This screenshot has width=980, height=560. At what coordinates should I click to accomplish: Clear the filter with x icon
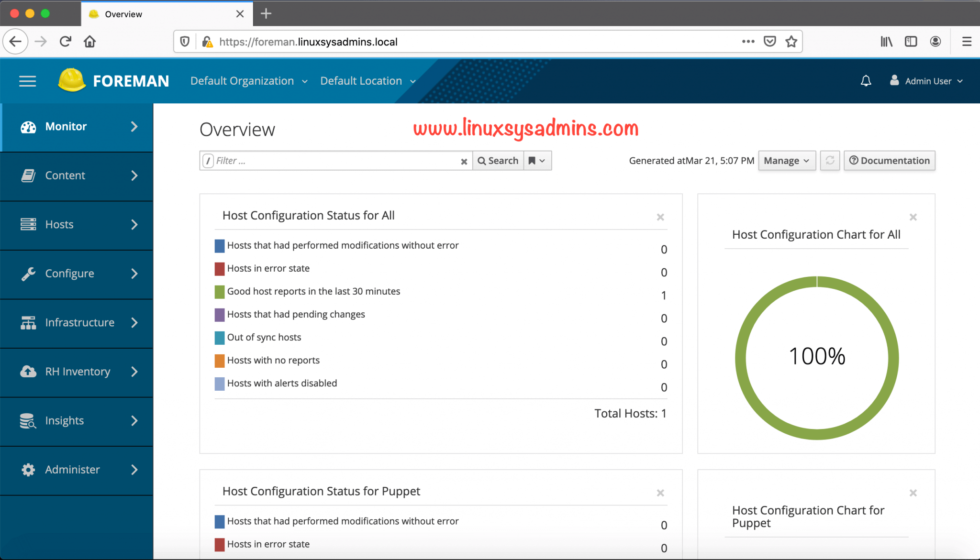(464, 162)
